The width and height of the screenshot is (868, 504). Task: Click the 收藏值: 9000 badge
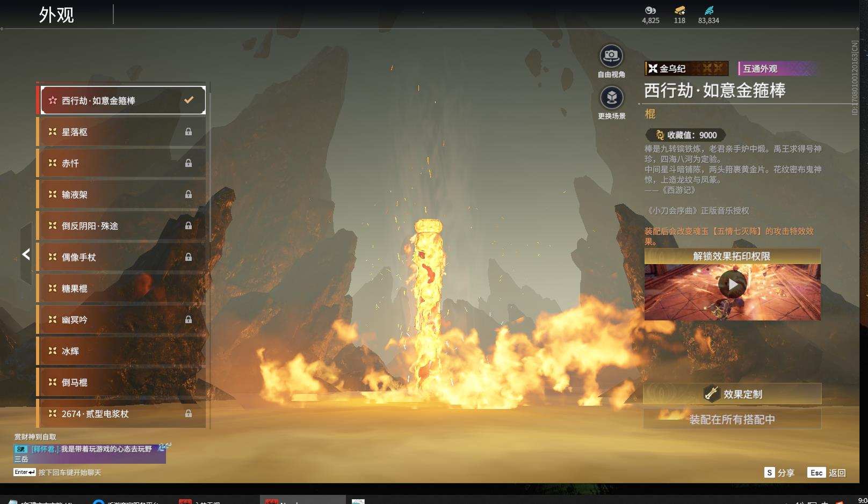[686, 135]
